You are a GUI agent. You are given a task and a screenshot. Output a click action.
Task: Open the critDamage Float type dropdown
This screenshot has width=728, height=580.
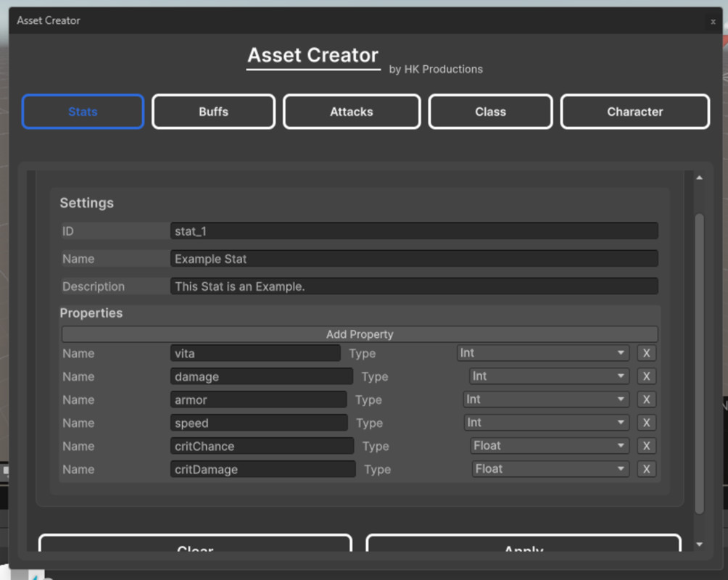coord(550,469)
